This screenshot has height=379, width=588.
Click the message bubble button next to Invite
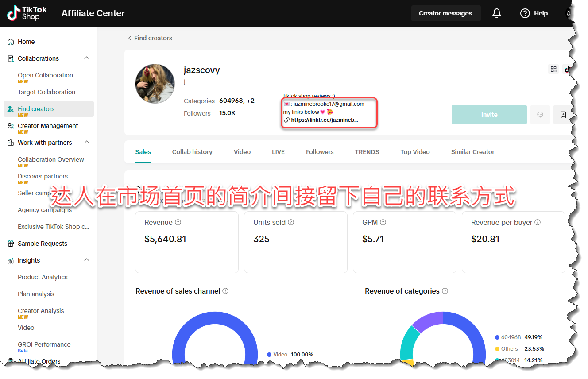tap(540, 115)
